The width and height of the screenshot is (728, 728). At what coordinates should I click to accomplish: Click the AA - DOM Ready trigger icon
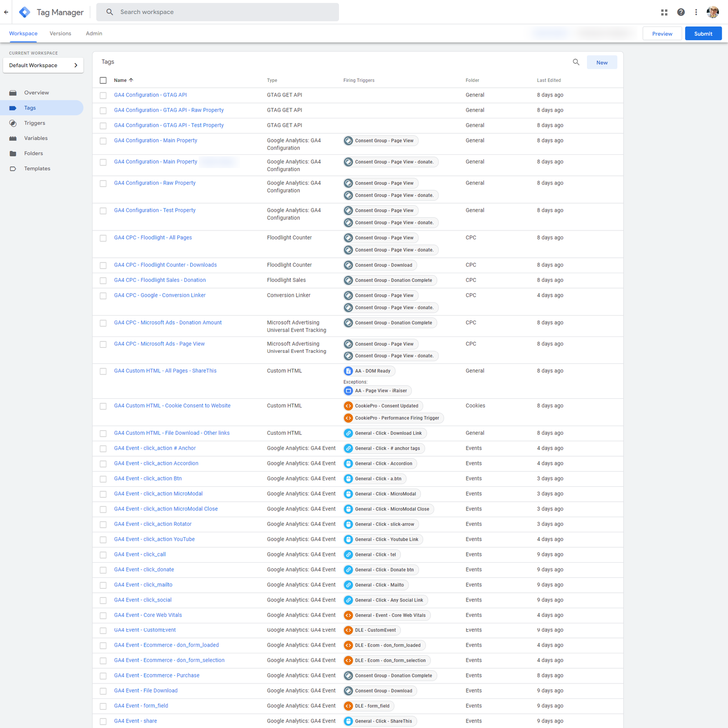click(x=349, y=371)
